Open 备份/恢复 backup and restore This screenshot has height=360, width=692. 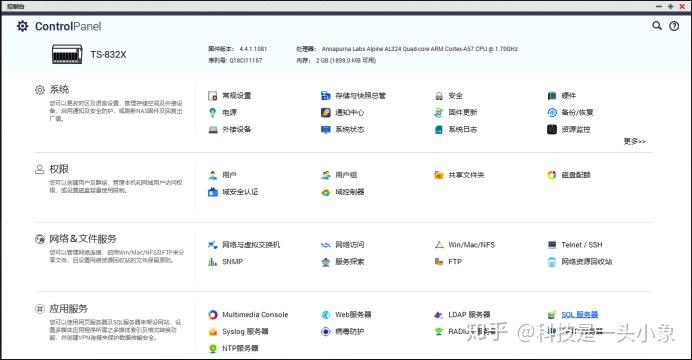[x=570, y=112]
